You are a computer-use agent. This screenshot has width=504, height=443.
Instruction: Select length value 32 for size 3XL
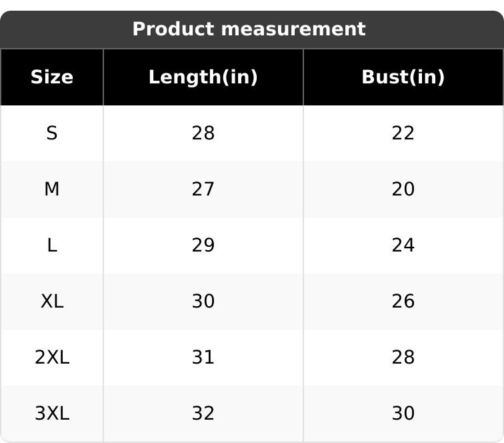click(x=203, y=414)
